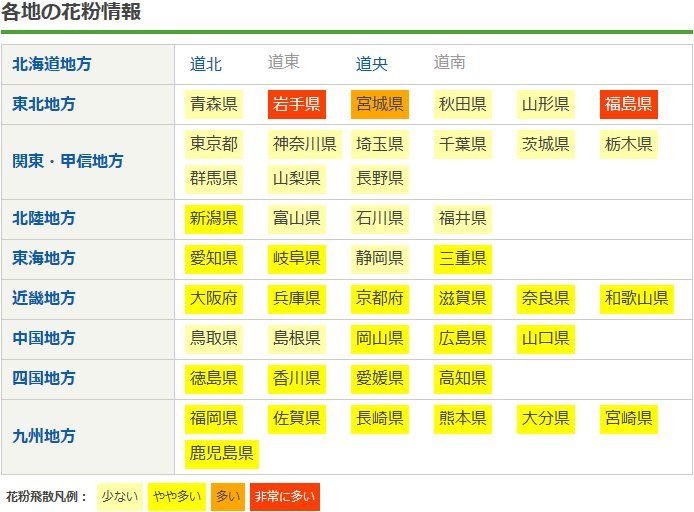View 鹿児島県 pollen details
694x512 pixels.
tap(222, 454)
